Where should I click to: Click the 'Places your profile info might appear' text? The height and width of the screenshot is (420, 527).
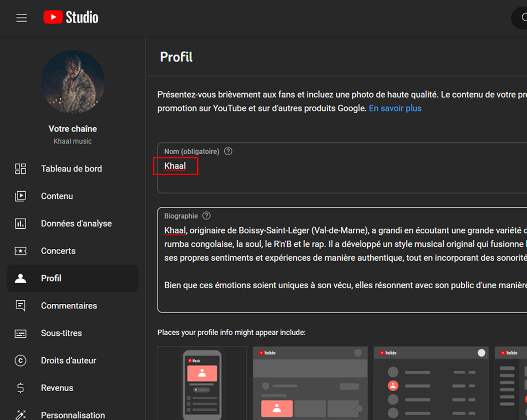[231, 332]
